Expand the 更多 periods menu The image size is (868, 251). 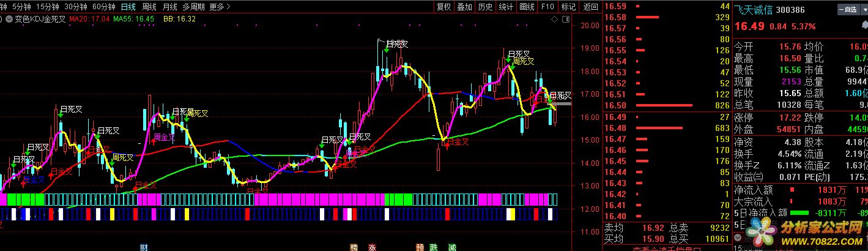(x=220, y=7)
